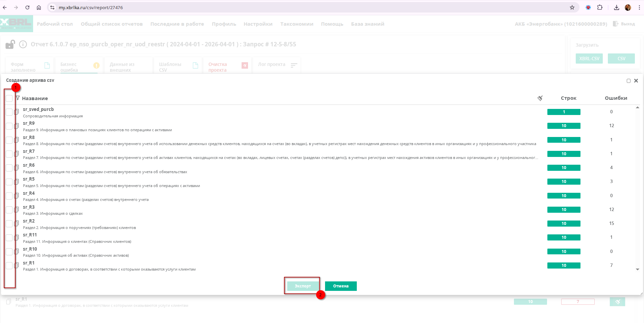
Task: Click scroll-up arrow of the list scrollbar
Action: pyautogui.click(x=638, y=108)
